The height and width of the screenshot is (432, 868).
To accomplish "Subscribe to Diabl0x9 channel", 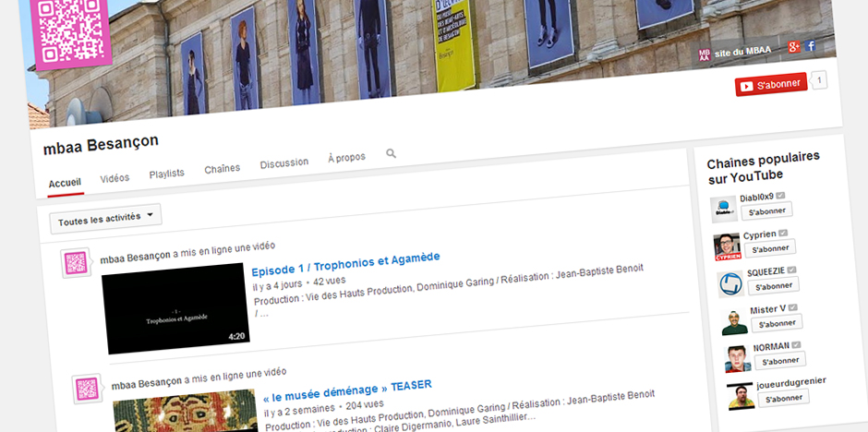I will point(766,211).
